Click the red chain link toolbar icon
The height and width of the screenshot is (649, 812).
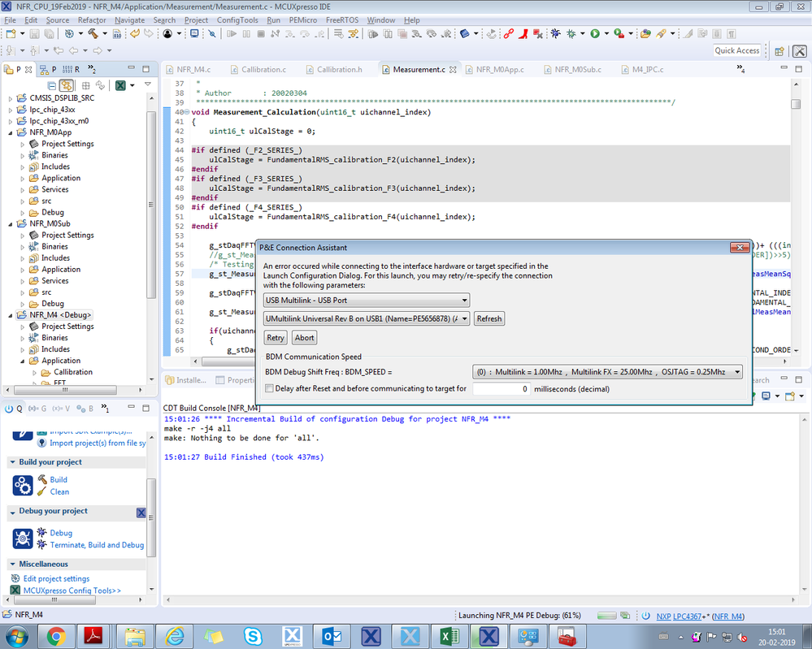click(x=509, y=34)
